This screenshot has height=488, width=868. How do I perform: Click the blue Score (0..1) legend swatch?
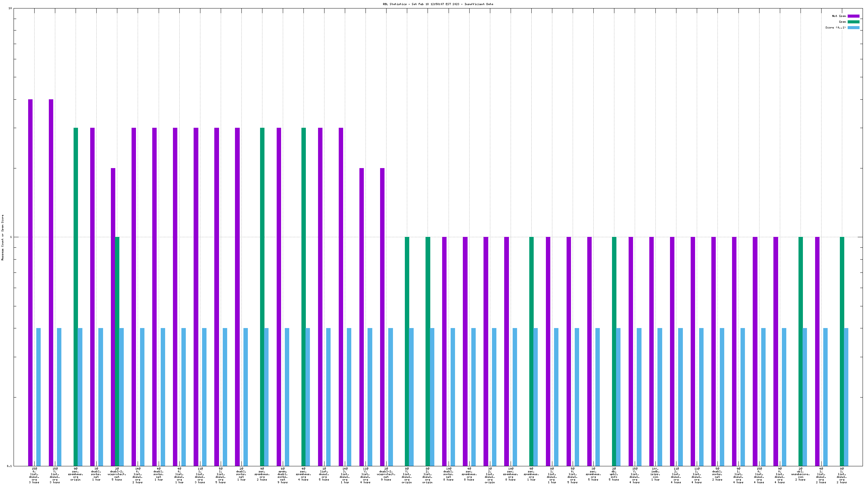tap(853, 27)
